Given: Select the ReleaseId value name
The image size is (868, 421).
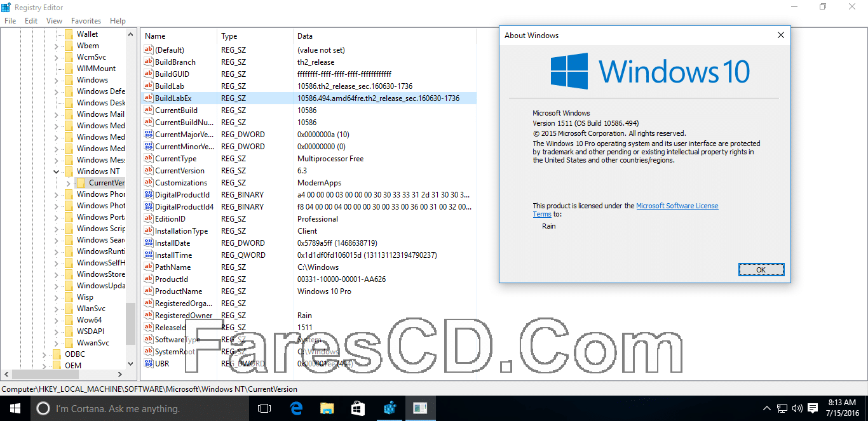Looking at the screenshot, I should [x=170, y=328].
